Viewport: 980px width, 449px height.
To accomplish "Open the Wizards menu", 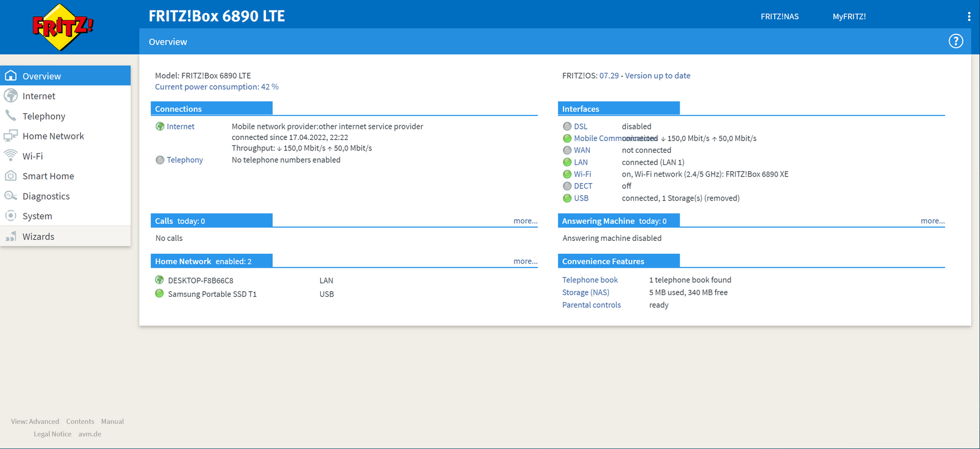I will tap(65, 236).
